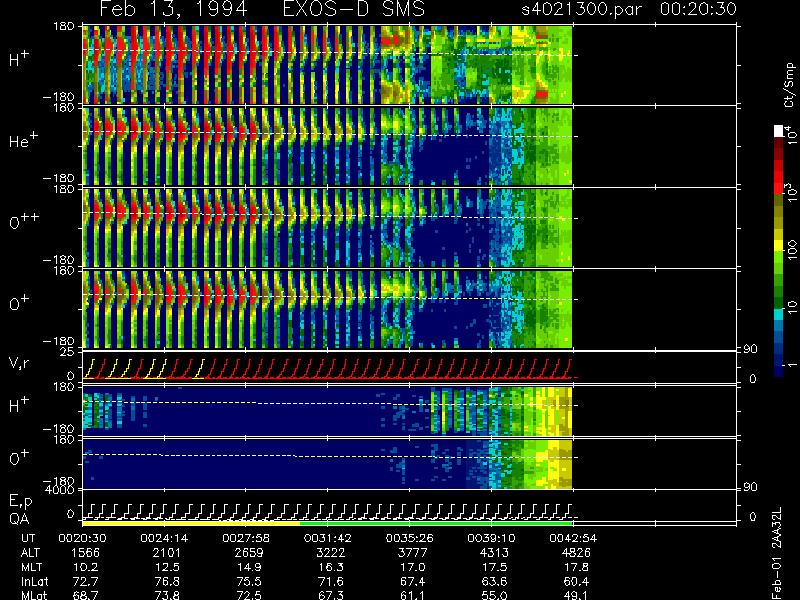800x600 pixels.
Task: Click the green segment of the QA bar
Action: [x=436, y=523]
